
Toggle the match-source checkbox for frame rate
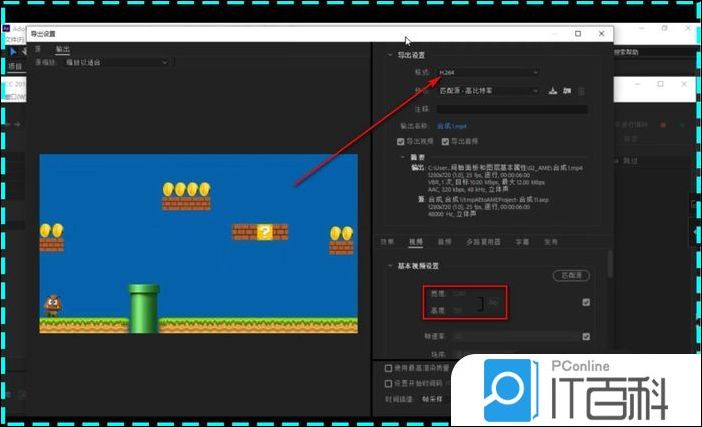586,337
